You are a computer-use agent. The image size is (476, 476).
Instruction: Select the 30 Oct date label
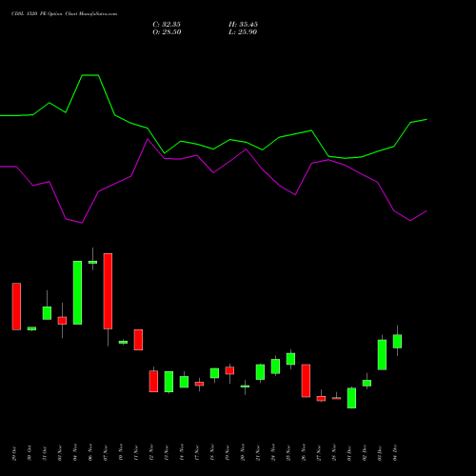tap(30, 453)
